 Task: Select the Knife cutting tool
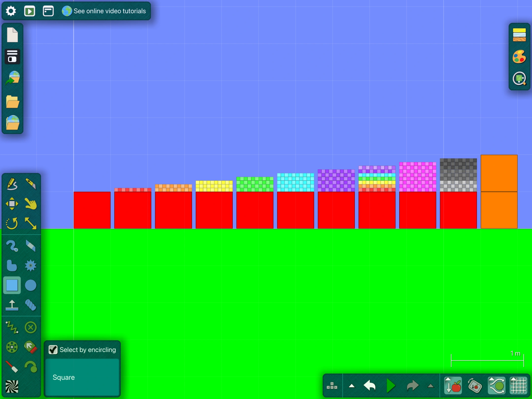31,184
